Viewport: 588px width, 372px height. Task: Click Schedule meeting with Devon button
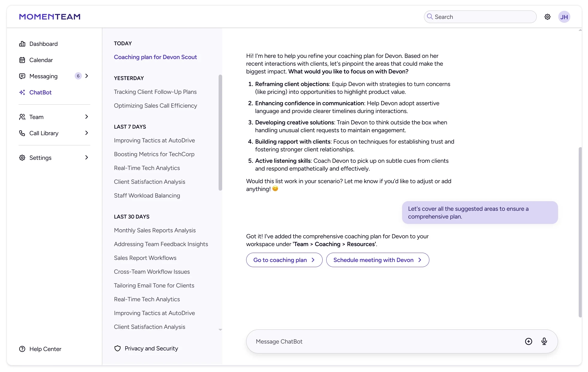[377, 260]
